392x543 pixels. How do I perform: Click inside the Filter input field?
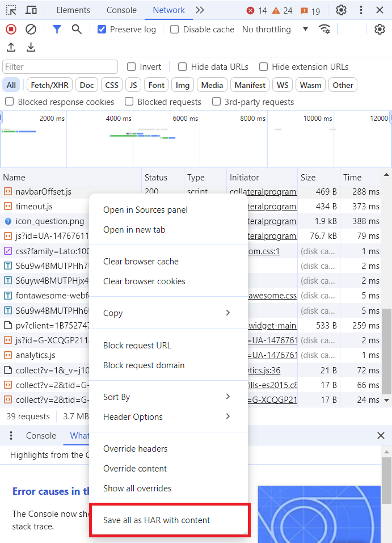(60, 66)
